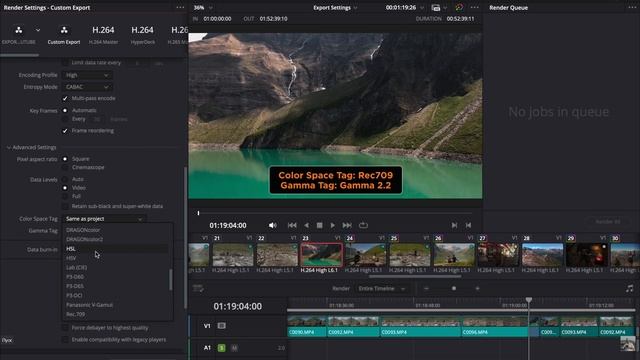Choose P3-D60 from color space list
The height and width of the screenshot is (360, 640).
click(116, 277)
